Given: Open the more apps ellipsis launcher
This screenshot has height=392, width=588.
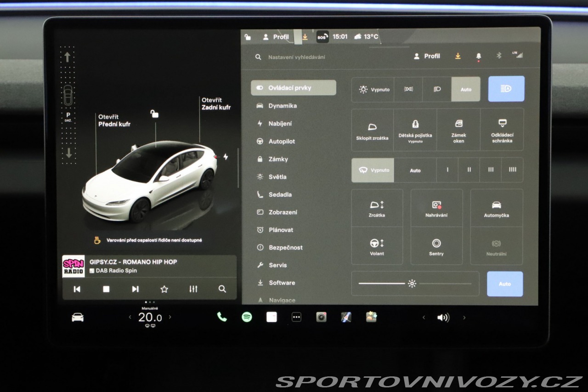Looking at the screenshot, I should pyautogui.click(x=296, y=317).
